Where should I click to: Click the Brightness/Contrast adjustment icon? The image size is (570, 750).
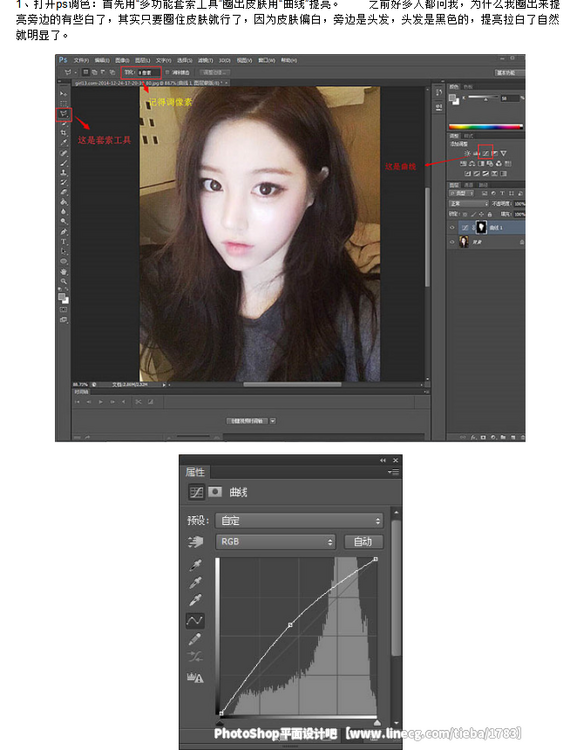click(x=468, y=153)
